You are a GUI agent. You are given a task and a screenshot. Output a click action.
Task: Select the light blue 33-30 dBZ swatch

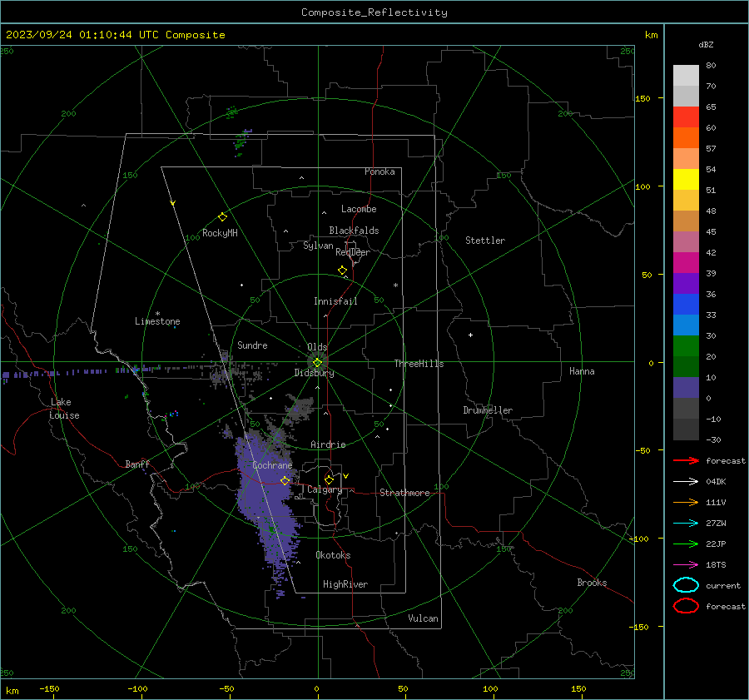686,325
